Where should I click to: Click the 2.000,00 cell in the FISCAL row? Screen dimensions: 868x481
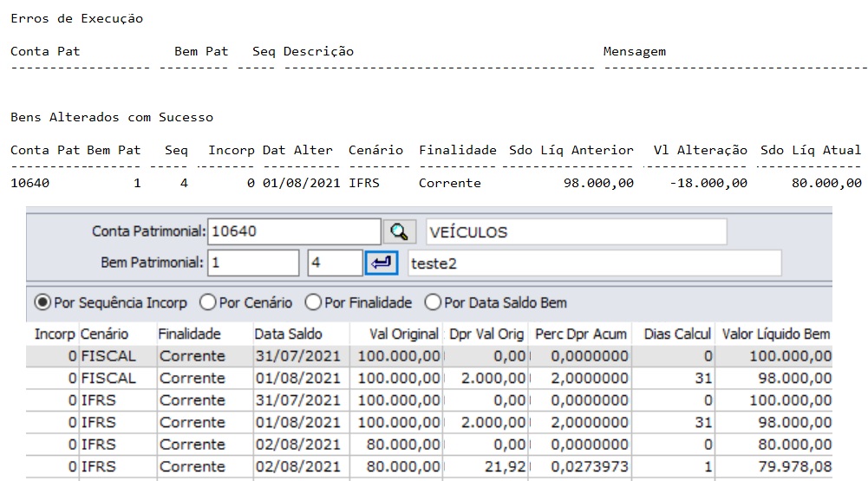(x=486, y=378)
